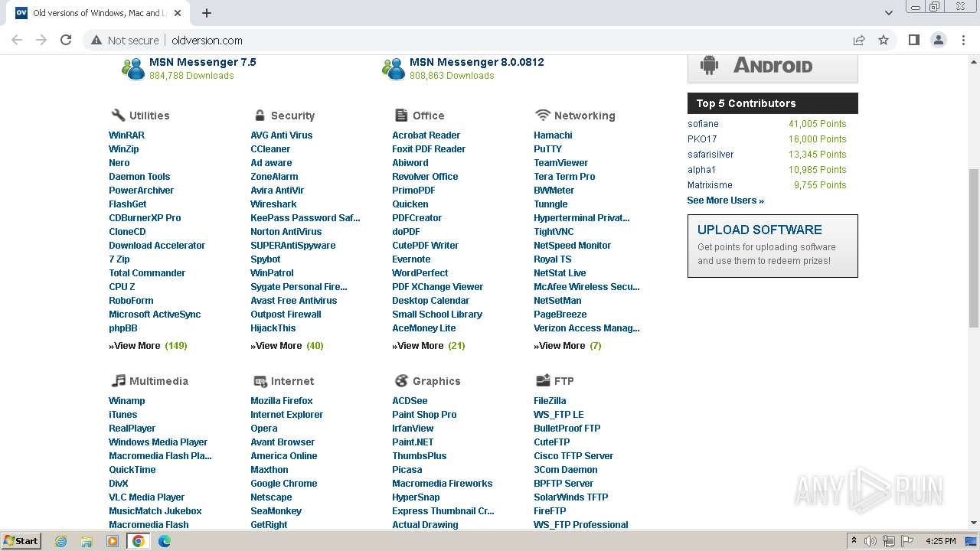
Task: Reload the oldversion.com page
Action: [66, 40]
